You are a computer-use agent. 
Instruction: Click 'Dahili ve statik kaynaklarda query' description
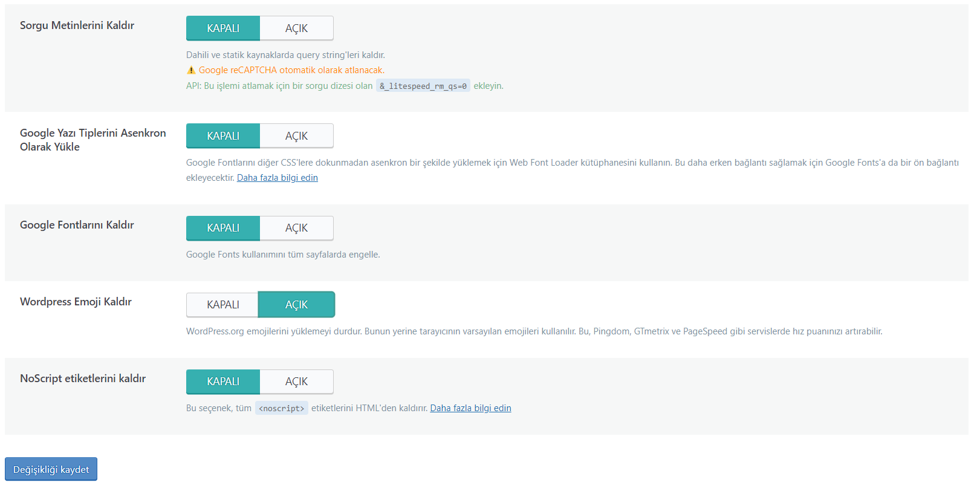click(x=285, y=55)
